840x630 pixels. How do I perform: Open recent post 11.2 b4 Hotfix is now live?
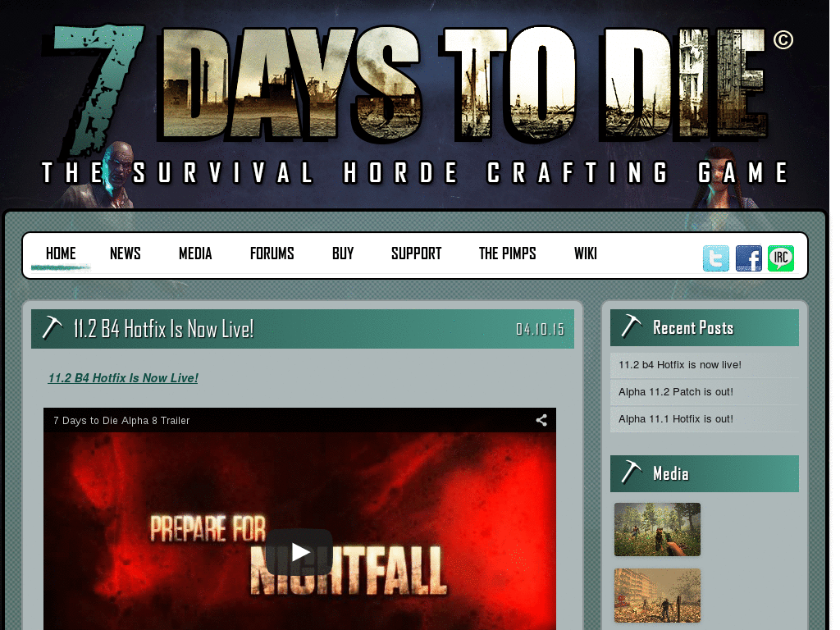click(680, 365)
